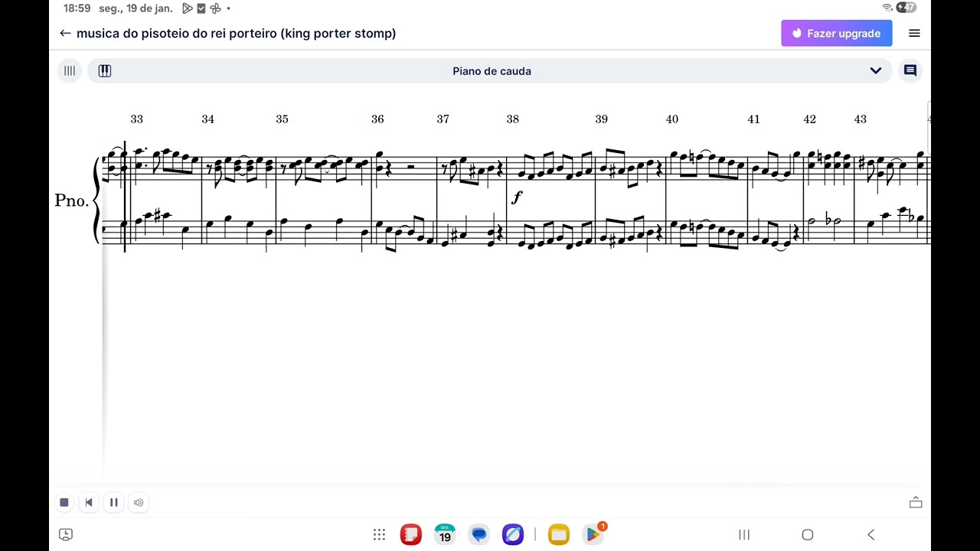The height and width of the screenshot is (551, 980).
Task: Jump to measure 34 marker
Action: tap(208, 119)
